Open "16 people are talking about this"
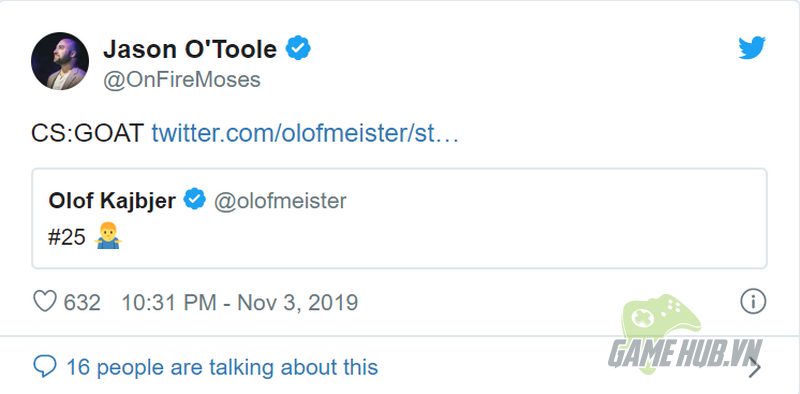The image size is (800, 394). (222, 367)
